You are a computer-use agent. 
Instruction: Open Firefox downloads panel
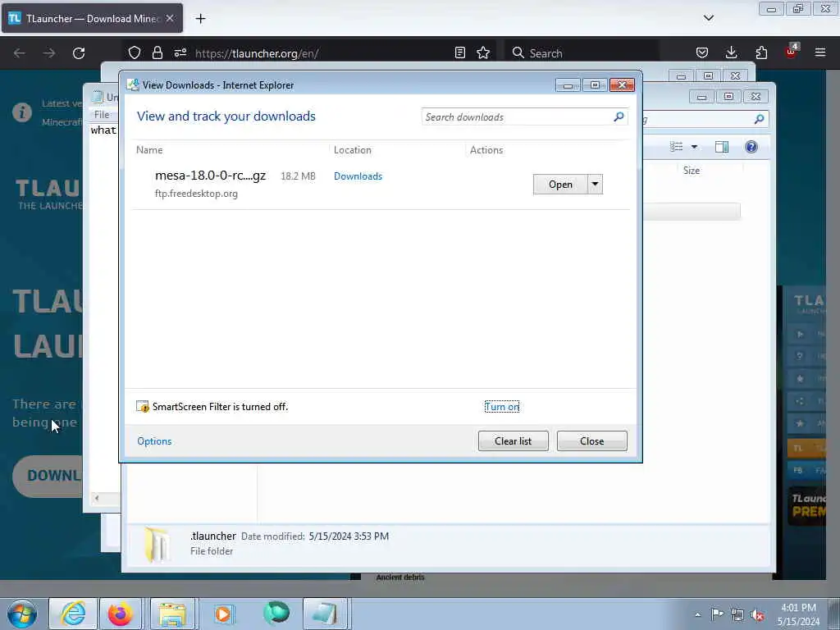(x=731, y=53)
